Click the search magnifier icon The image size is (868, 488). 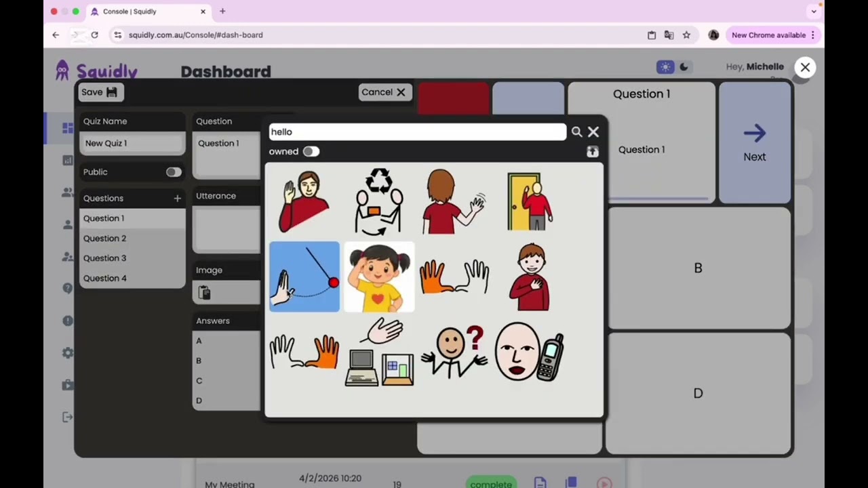(576, 132)
